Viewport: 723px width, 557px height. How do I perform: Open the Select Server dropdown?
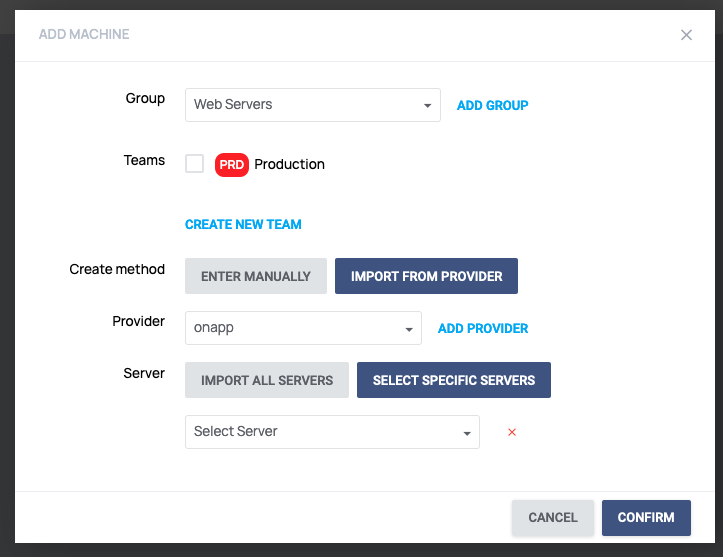point(332,432)
